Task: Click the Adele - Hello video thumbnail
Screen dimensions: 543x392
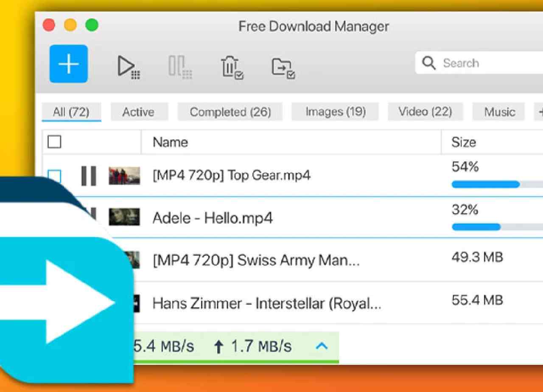Action: pyautogui.click(x=124, y=217)
